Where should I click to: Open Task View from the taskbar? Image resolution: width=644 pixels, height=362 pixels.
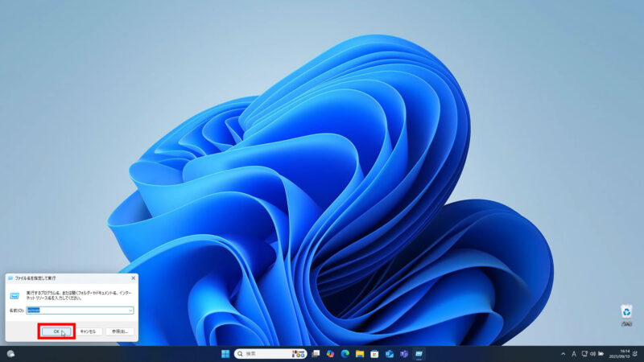pyautogui.click(x=316, y=354)
